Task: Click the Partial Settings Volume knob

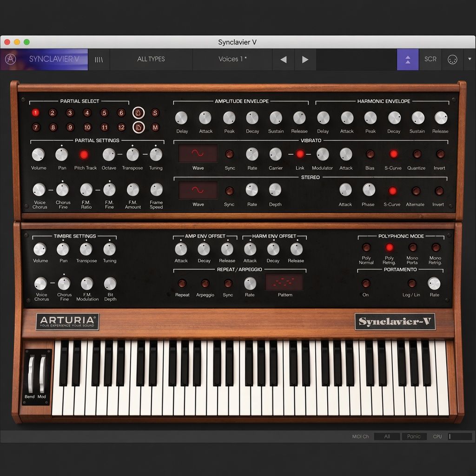Action: [38, 154]
